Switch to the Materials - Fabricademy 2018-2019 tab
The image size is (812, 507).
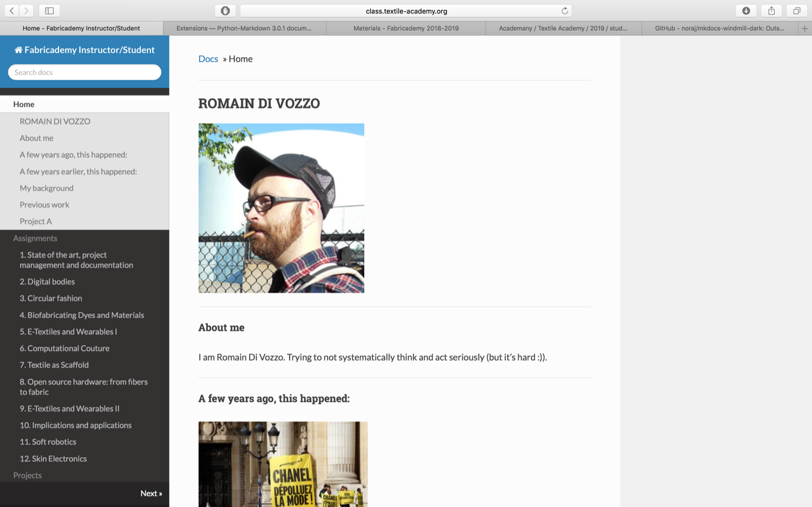(405, 28)
